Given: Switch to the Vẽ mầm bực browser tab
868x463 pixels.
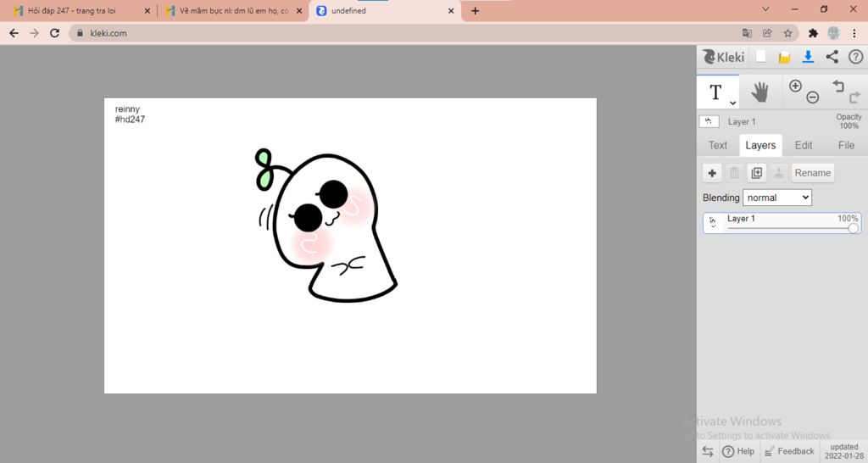Looking at the screenshot, I should coord(232,10).
